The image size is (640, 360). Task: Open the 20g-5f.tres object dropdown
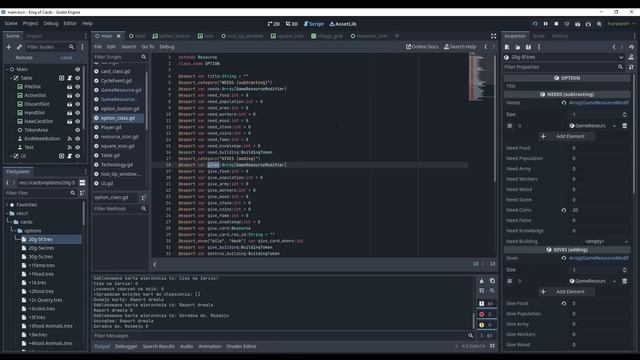(621, 58)
